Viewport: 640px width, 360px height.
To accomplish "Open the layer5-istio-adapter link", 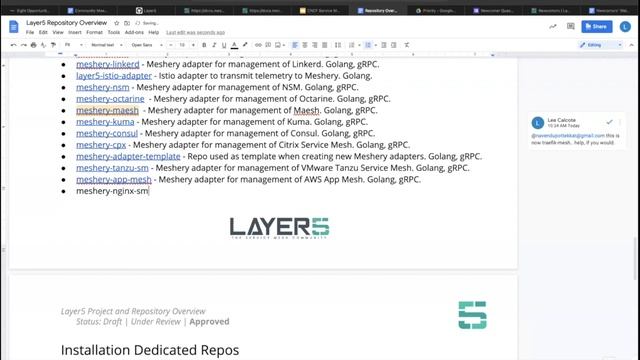I will 114,76.
